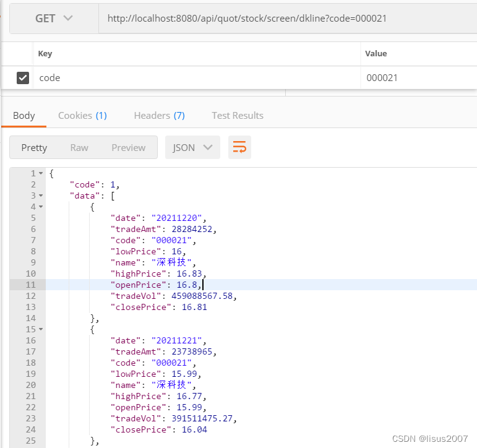The image size is (477, 448).
Task: Select the Raw view button
Action: [x=79, y=148]
